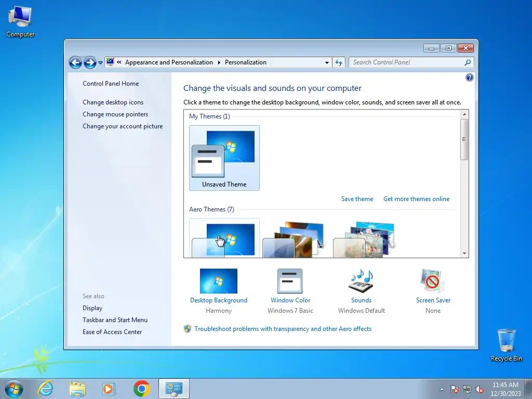Open the Sounds text link
532x399 pixels.
362,300
